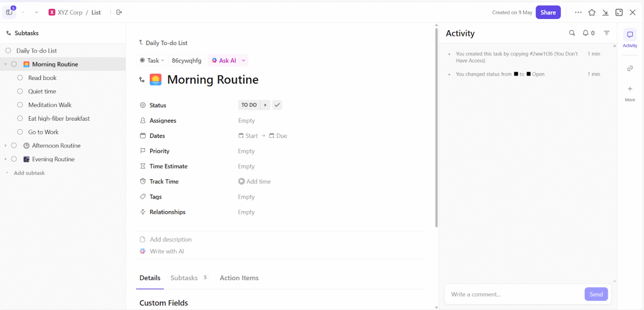
Task: Filter the Activity feed
Action: [607, 33]
